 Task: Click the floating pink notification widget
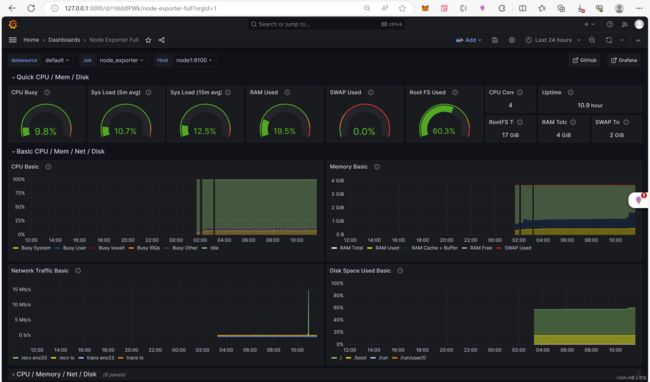[x=639, y=200]
